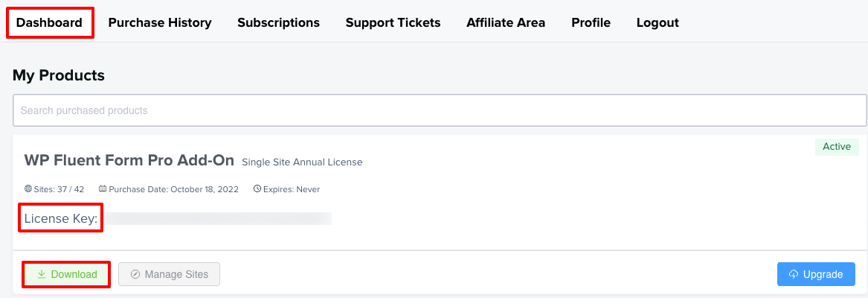This screenshot has width=868, height=298.
Task: Click the calendar icon before Purchase Date
Action: pyautogui.click(x=103, y=189)
